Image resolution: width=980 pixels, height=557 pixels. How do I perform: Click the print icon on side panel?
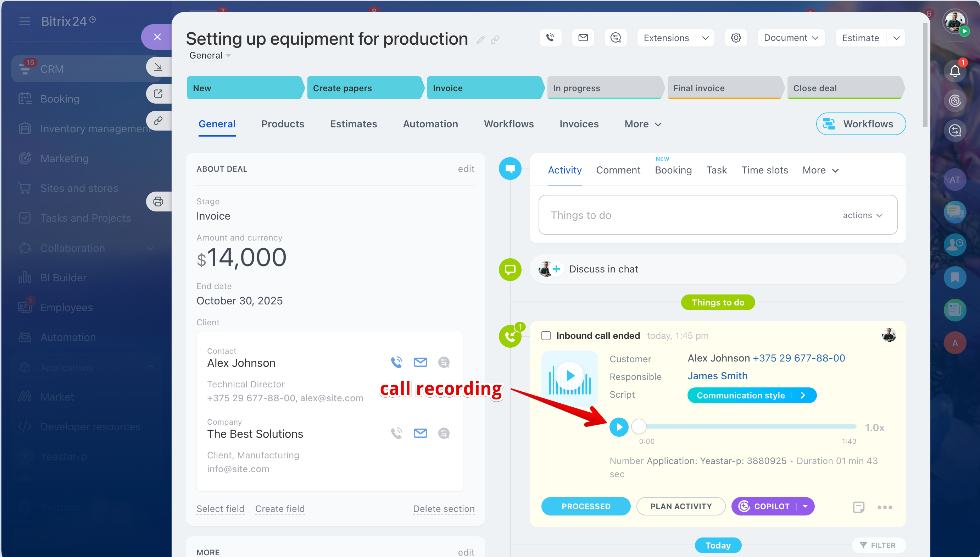(x=158, y=202)
